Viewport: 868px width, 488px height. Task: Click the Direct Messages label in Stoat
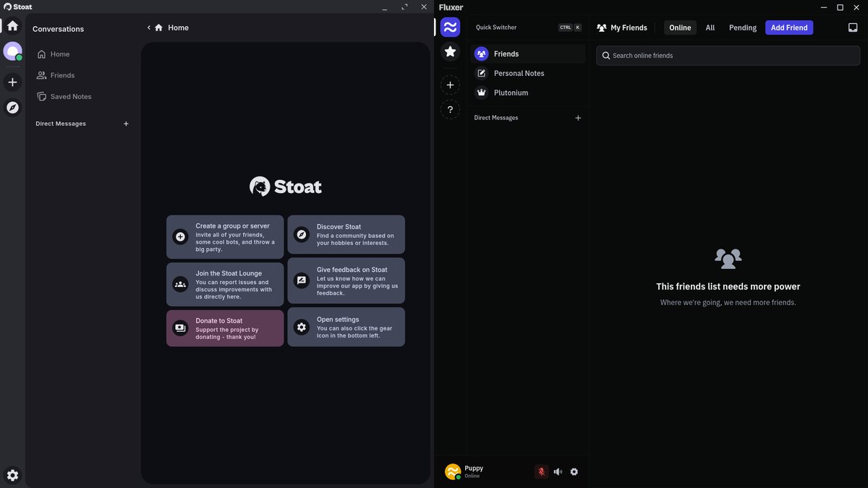click(x=61, y=124)
